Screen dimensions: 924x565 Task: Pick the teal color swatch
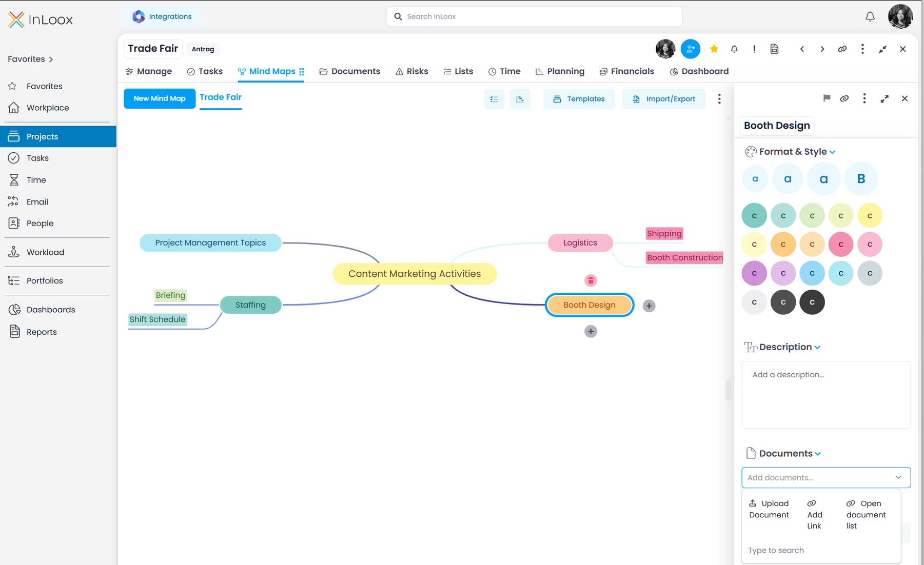754,216
